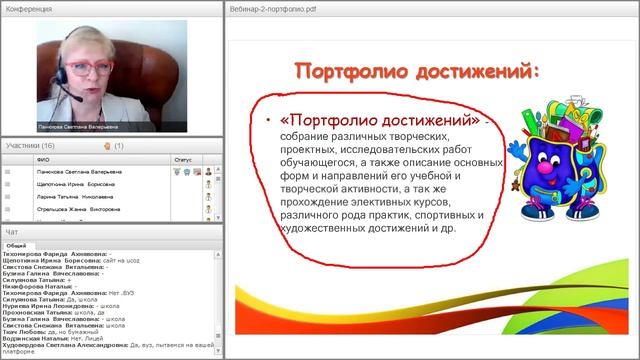The width and height of the screenshot is (640, 360).
Task: Select participant Ларина Татьяна Николаевна
Action: [75, 197]
